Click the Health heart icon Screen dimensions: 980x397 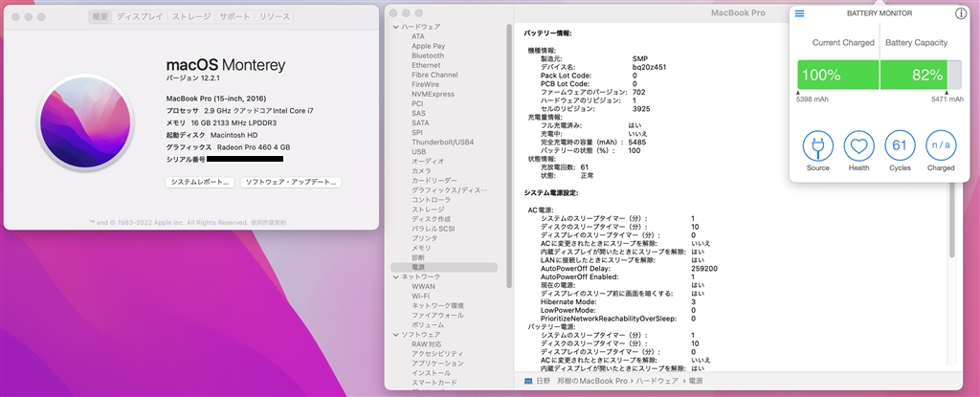[858, 146]
